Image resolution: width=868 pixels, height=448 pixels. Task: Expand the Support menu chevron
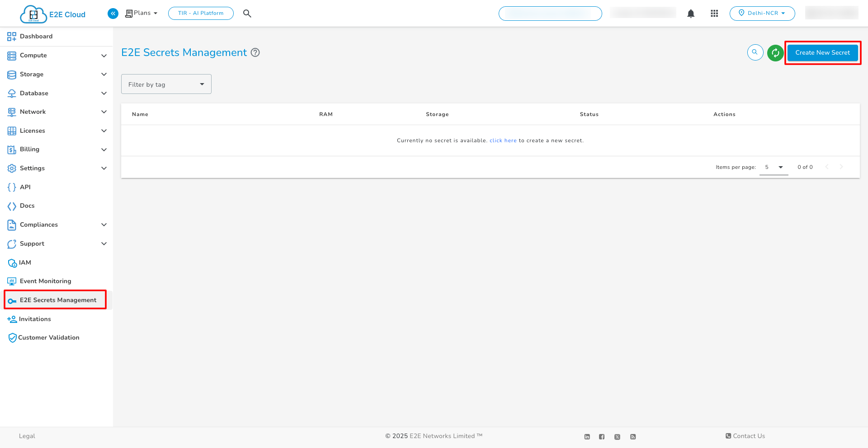(104, 244)
